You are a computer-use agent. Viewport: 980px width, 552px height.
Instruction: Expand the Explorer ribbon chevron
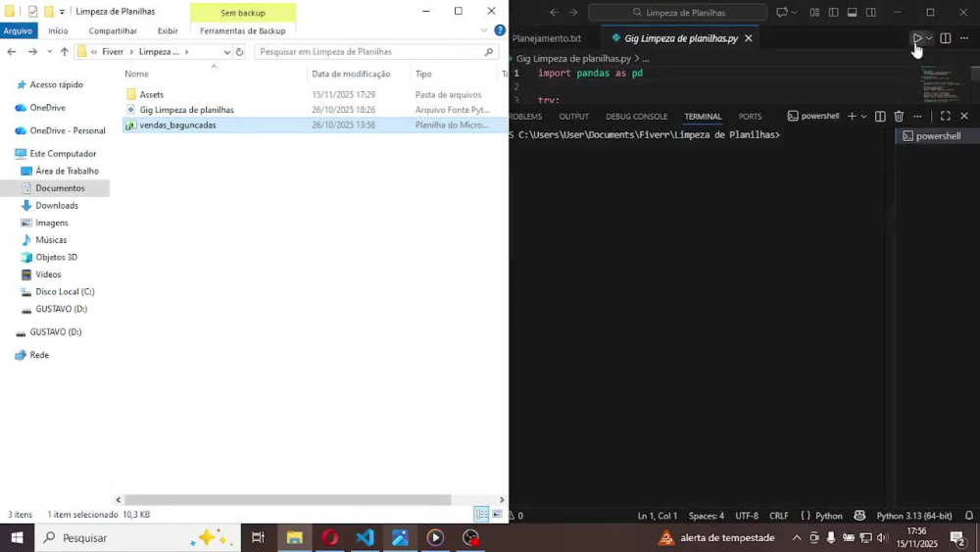[484, 30]
